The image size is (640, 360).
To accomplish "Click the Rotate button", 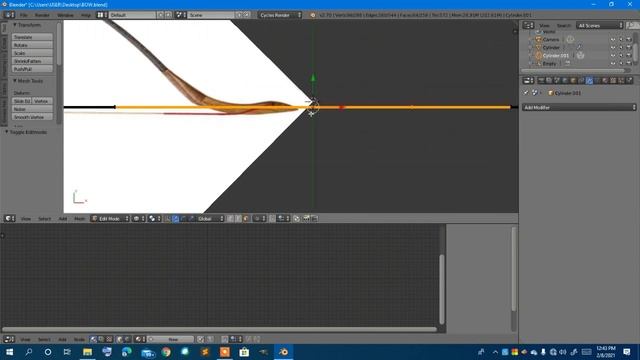I will pyautogui.click(x=32, y=45).
